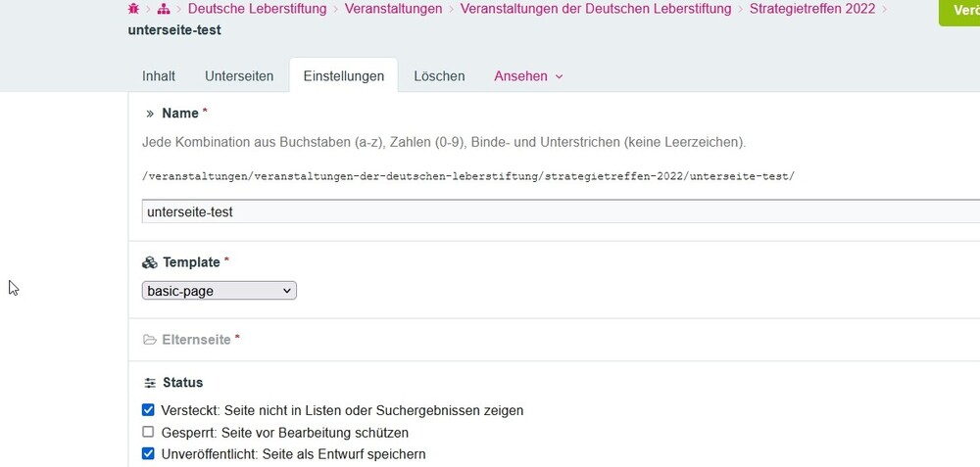The image size is (980, 467).
Task: Click the double-chevron icon beside Name
Action: 150,114
